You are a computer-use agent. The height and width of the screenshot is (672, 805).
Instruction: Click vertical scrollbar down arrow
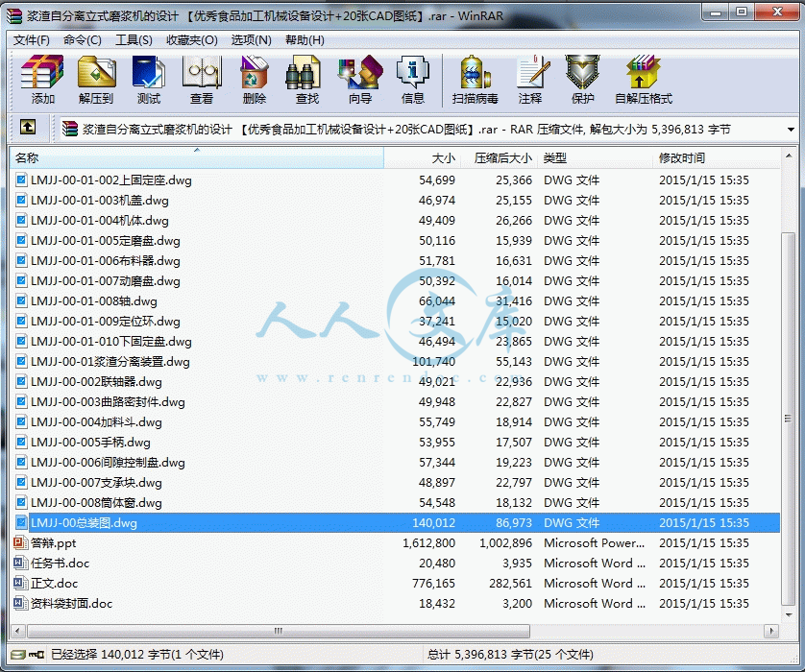pyautogui.click(x=788, y=614)
